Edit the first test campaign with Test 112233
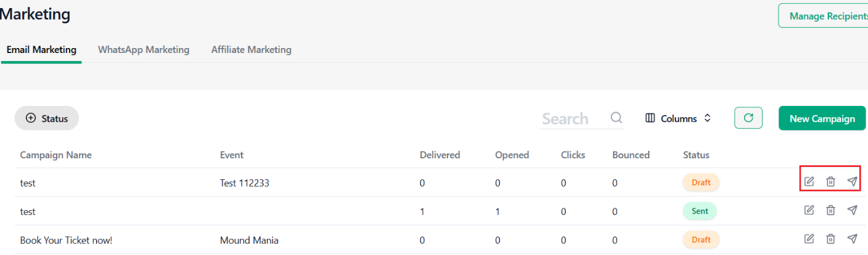868x255 pixels. tap(809, 182)
